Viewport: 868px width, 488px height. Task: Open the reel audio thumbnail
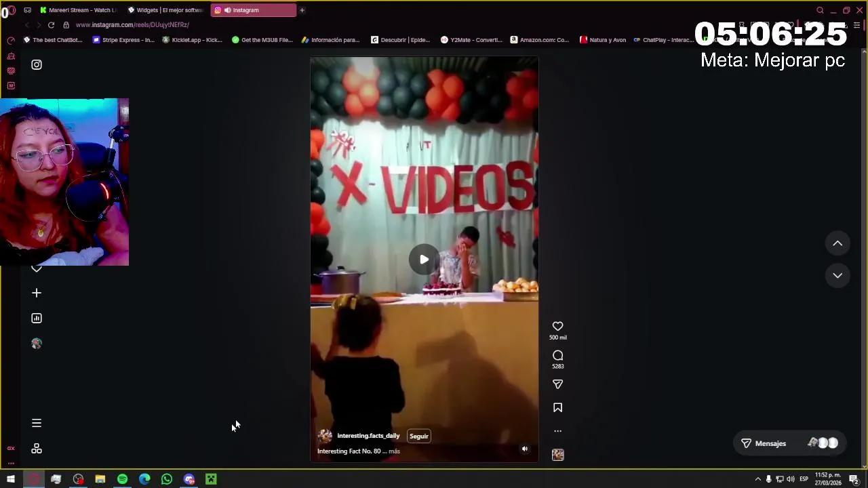557,455
